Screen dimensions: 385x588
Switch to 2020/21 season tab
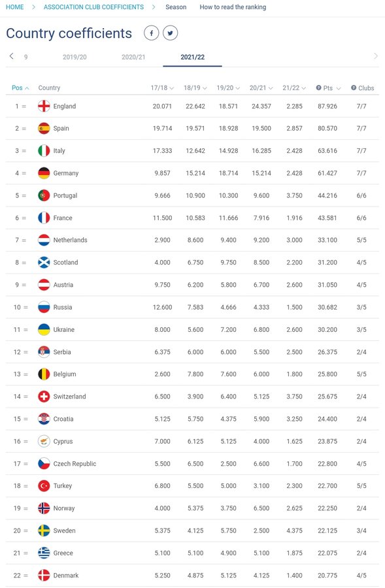click(x=133, y=57)
